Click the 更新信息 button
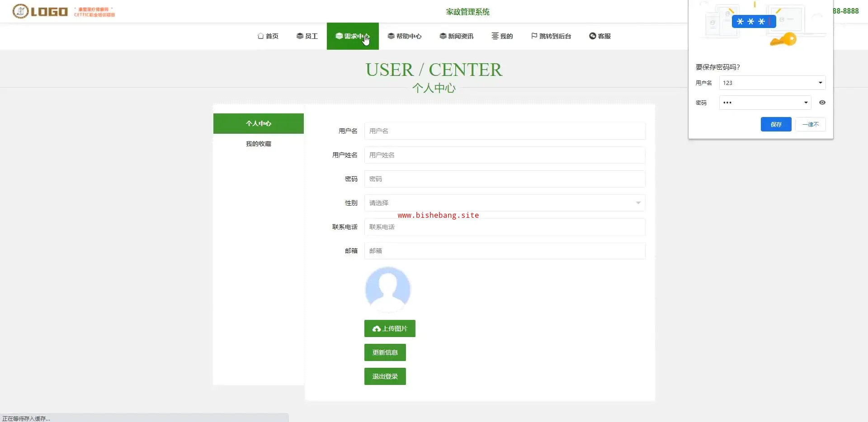This screenshot has width=868, height=422. coord(385,352)
